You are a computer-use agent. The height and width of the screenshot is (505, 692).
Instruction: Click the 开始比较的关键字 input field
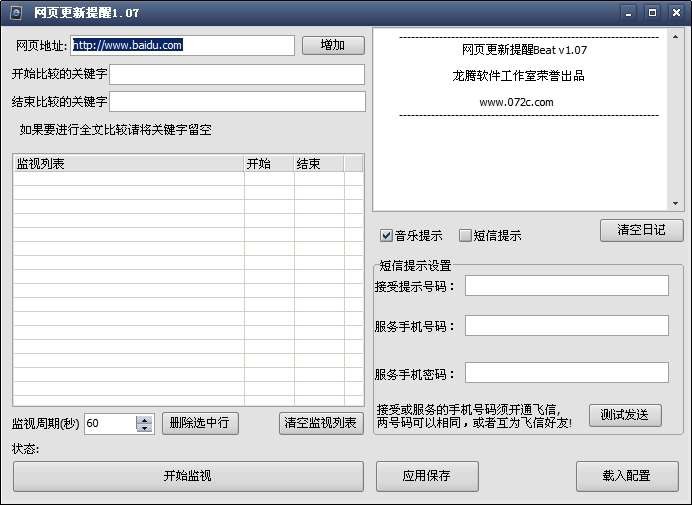point(237,74)
